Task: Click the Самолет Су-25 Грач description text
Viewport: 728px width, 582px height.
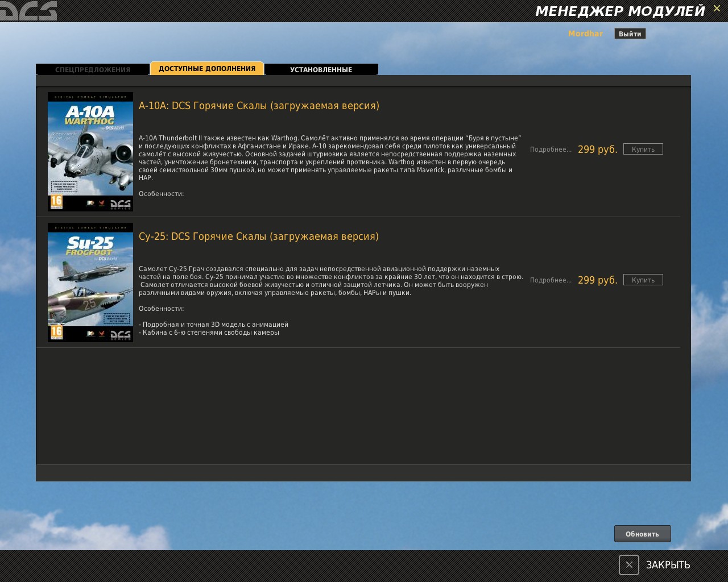Action: click(331, 281)
